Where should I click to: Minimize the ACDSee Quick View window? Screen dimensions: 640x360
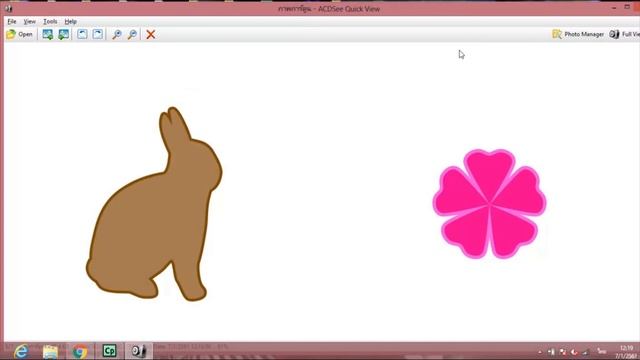coord(614,8)
